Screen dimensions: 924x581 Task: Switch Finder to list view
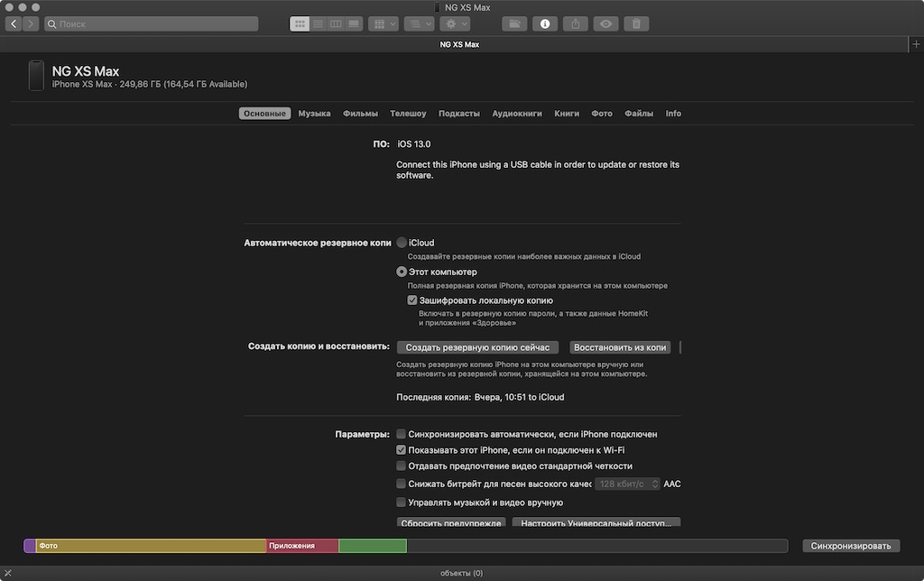[x=318, y=23]
